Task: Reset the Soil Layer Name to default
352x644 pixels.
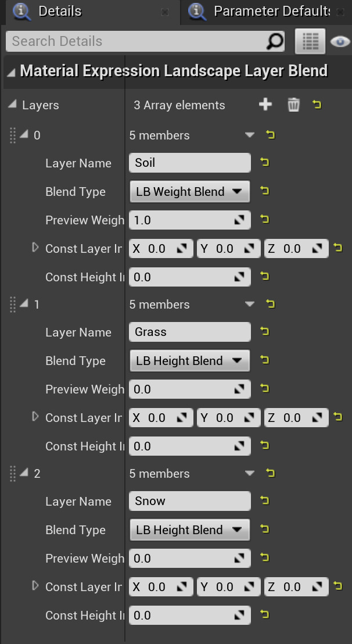Action: tap(265, 163)
